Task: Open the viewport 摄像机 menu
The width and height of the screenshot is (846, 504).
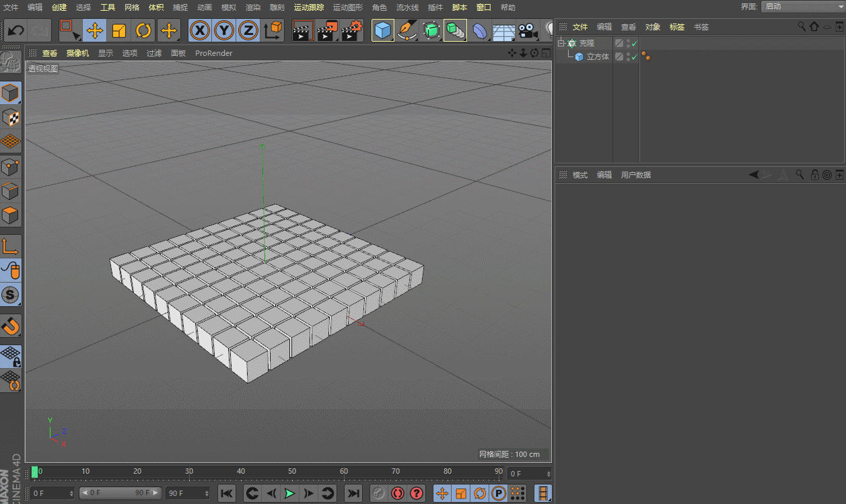Action: point(76,53)
